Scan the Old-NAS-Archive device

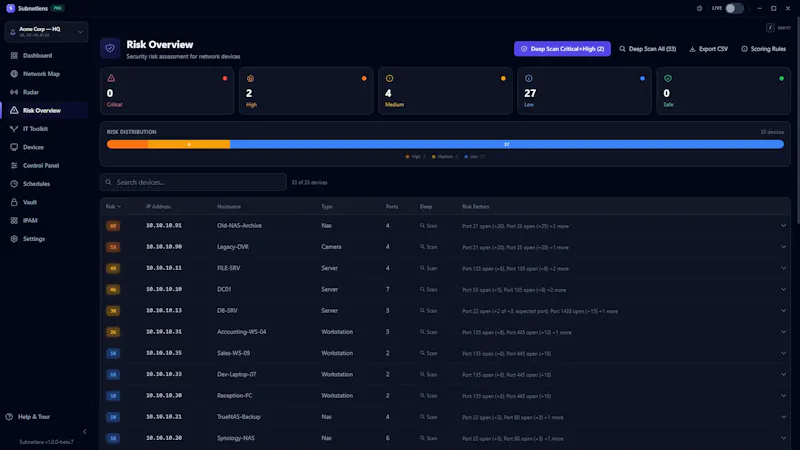click(429, 226)
